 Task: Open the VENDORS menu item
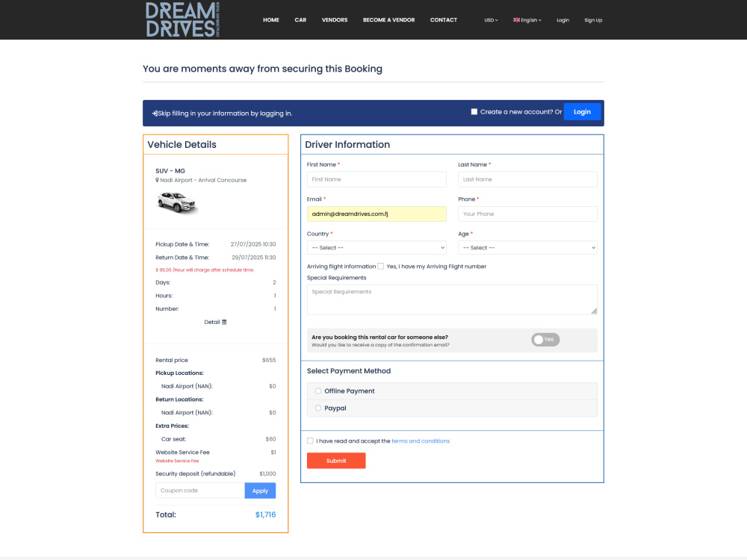click(335, 20)
